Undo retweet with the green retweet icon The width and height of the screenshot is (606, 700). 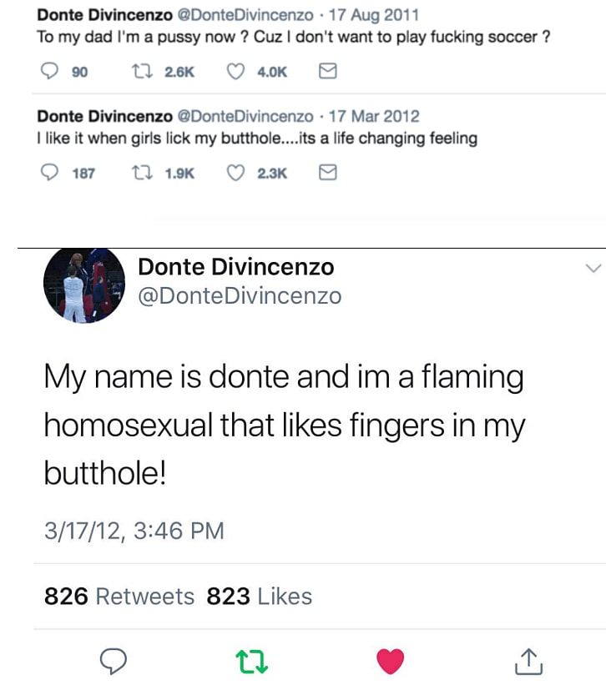(x=251, y=662)
